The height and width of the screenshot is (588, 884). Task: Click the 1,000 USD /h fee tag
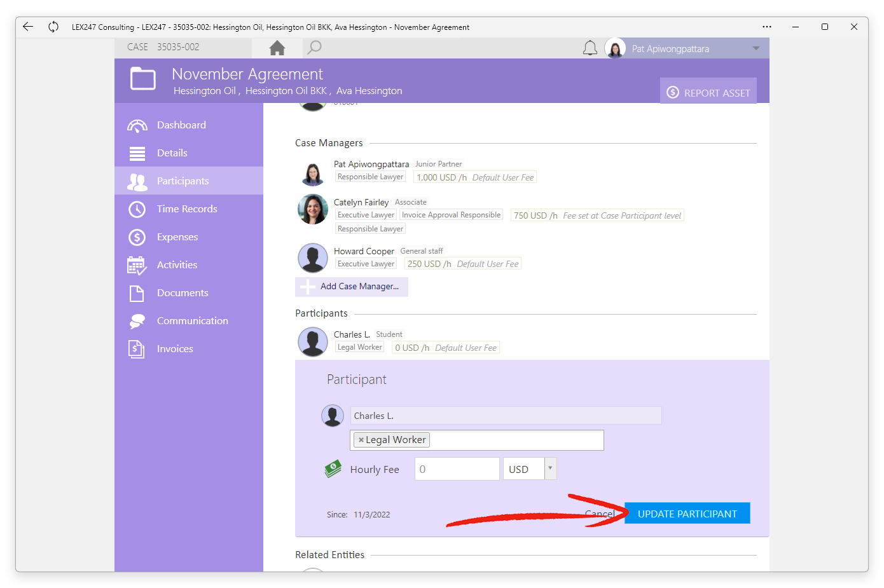click(475, 177)
